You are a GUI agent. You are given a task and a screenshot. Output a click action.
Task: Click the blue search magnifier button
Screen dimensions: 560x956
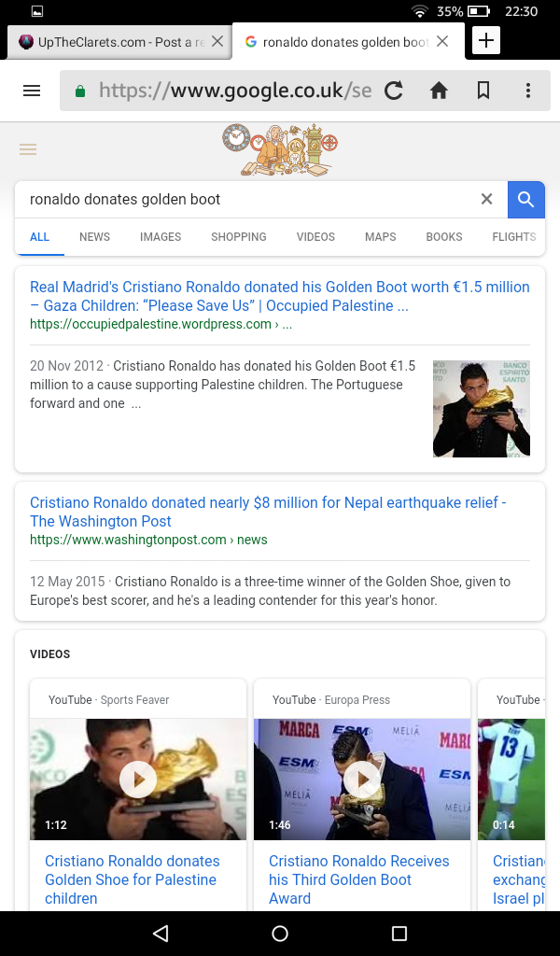526,199
